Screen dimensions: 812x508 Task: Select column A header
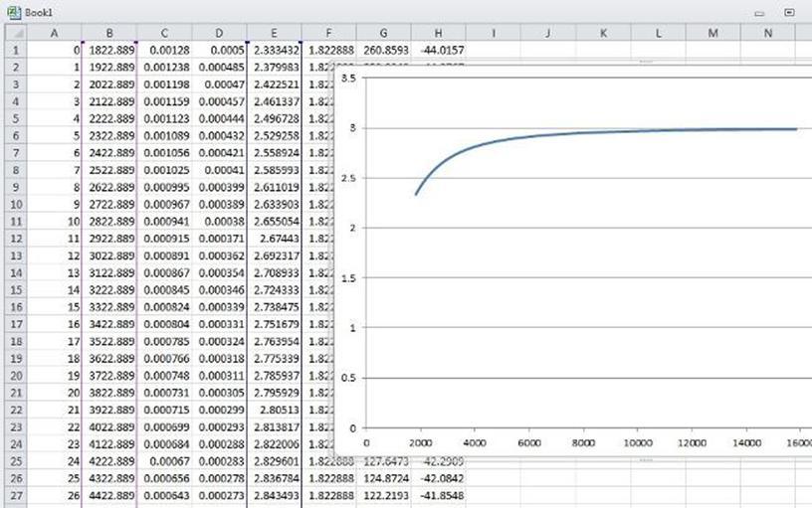click(x=53, y=33)
